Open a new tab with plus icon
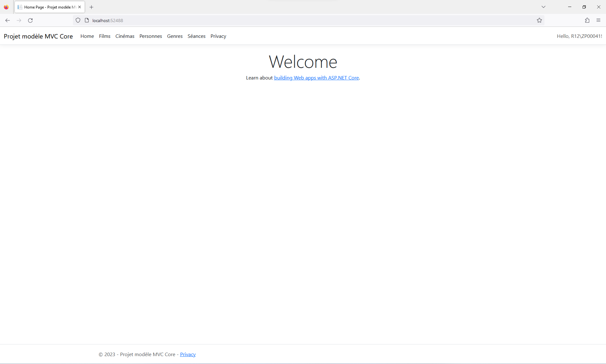This screenshot has height=364, width=606. (92, 7)
